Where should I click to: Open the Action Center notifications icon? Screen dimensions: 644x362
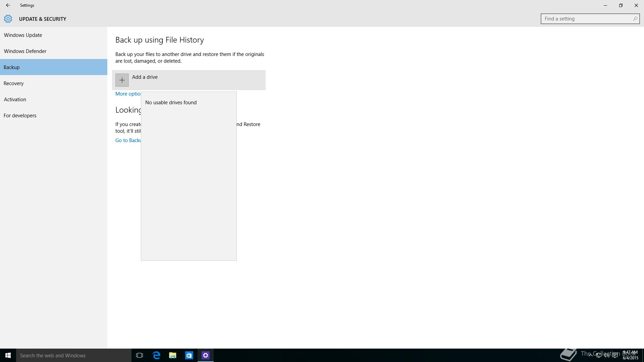point(615,355)
